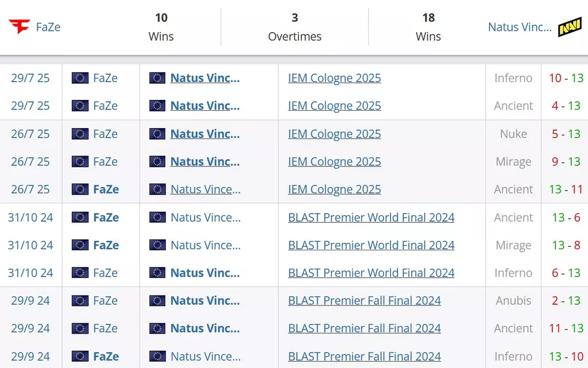Image resolution: width=588 pixels, height=368 pixels.
Task: Click bold FaZe on the 13 - 10 Inferno row
Action: (106, 357)
